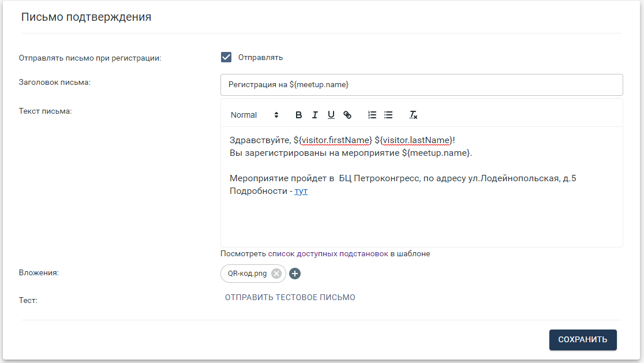Select the QR-код.png attachment chip
This screenshot has width=644, height=363.
pyautogui.click(x=247, y=274)
